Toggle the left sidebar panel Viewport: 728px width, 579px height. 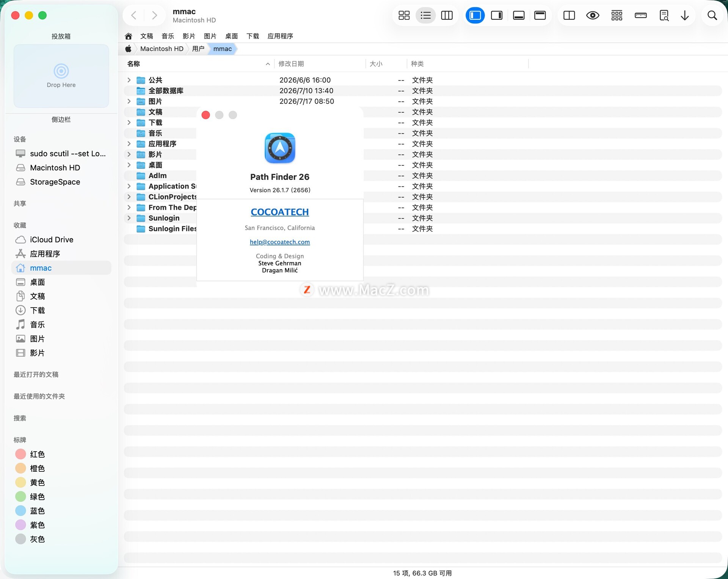point(475,16)
